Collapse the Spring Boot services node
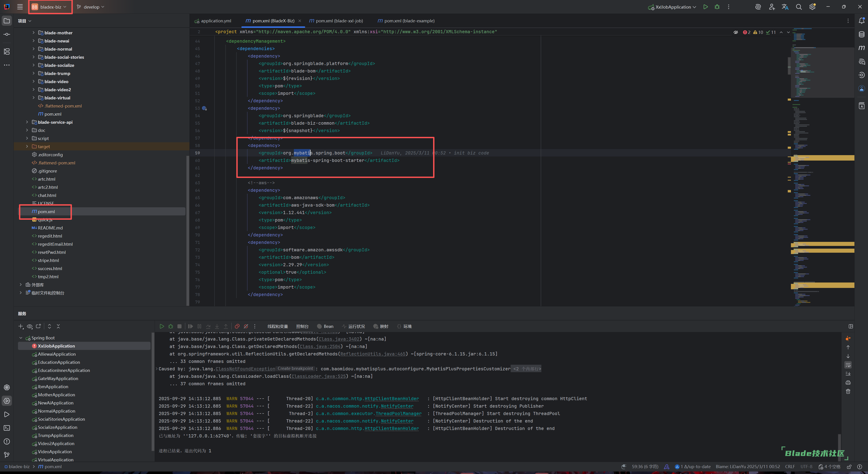The width and height of the screenshot is (868, 474). point(21,338)
